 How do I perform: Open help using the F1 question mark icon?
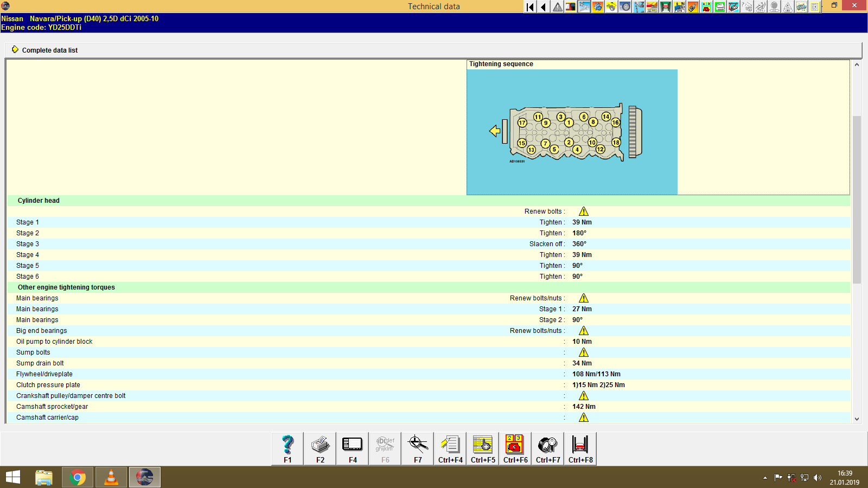tap(287, 448)
